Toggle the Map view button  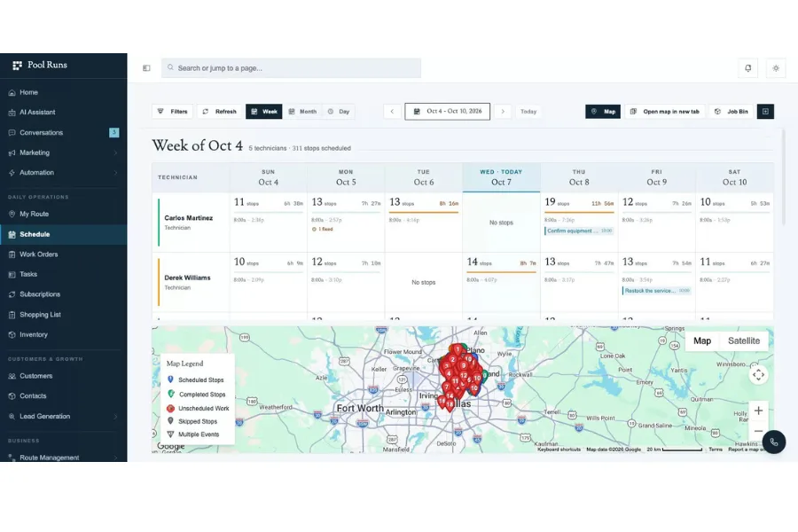coord(603,112)
